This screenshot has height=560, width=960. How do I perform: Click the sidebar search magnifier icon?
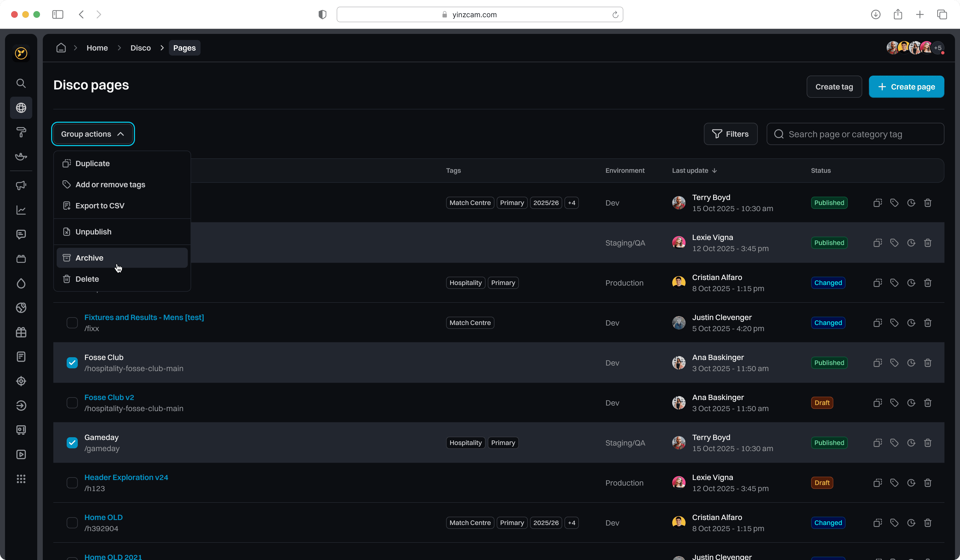point(21,83)
